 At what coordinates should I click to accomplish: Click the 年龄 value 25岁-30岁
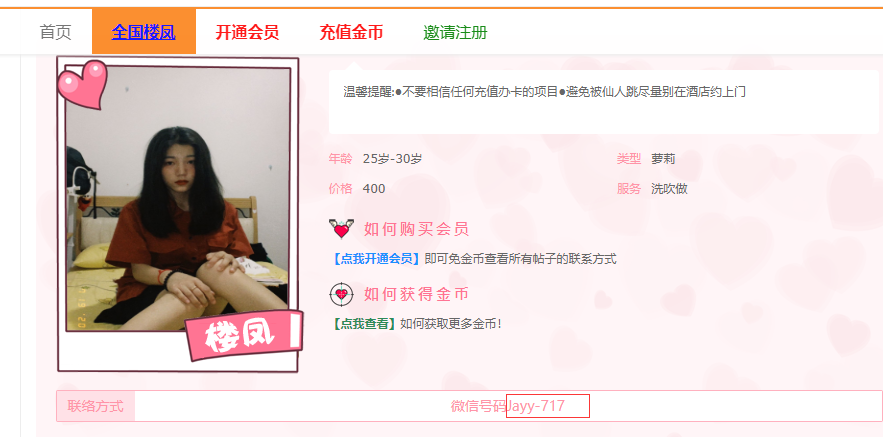(393, 159)
